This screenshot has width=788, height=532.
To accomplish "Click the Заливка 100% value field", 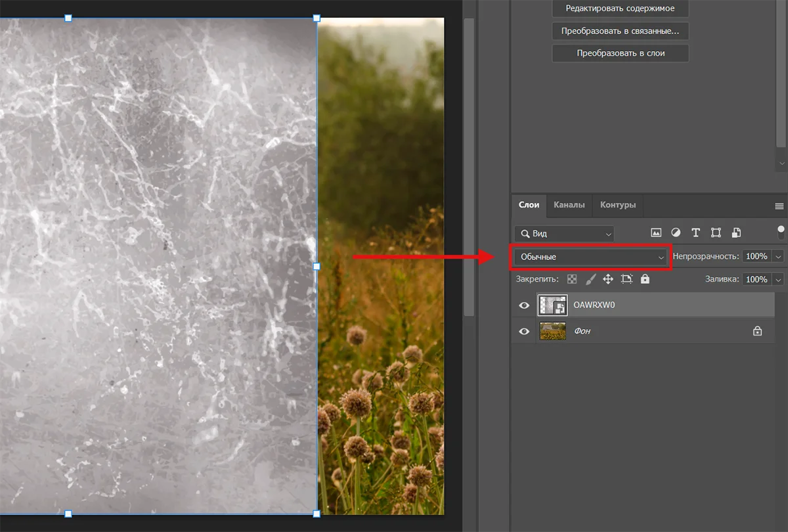I will tap(757, 279).
